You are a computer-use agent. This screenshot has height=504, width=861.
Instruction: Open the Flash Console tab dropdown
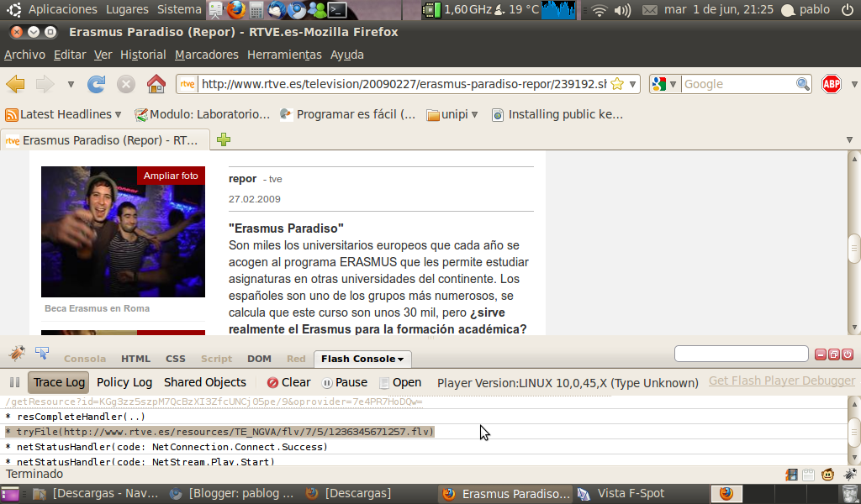pyautogui.click(x=400, y=360)
